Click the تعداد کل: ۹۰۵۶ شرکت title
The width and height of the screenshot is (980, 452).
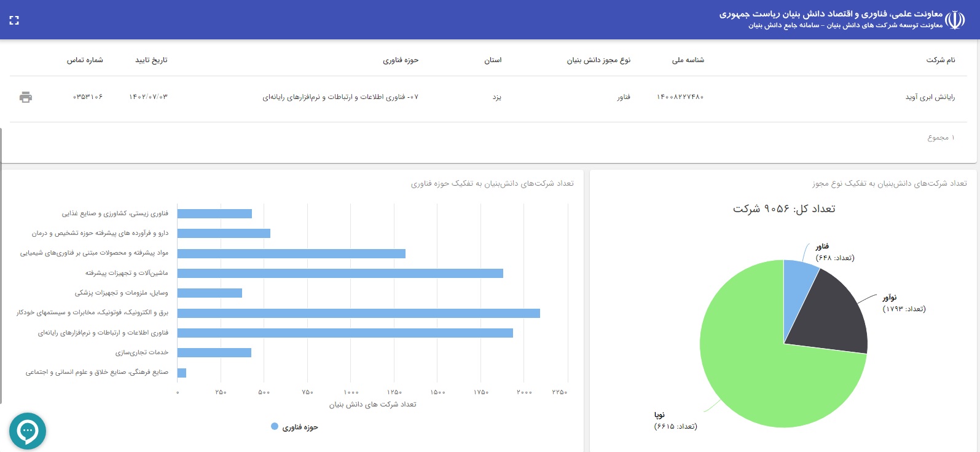pyautogui.click(x=784, y=209)
